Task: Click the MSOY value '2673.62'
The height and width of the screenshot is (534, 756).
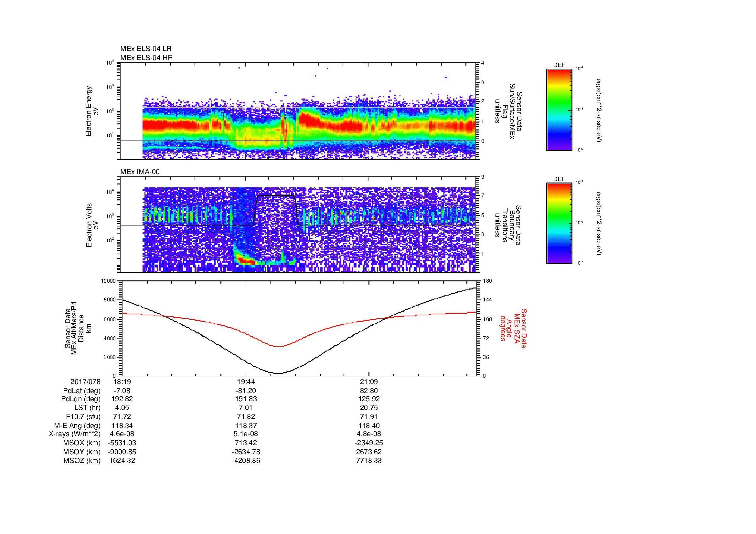Action: (x=369, y=452)
